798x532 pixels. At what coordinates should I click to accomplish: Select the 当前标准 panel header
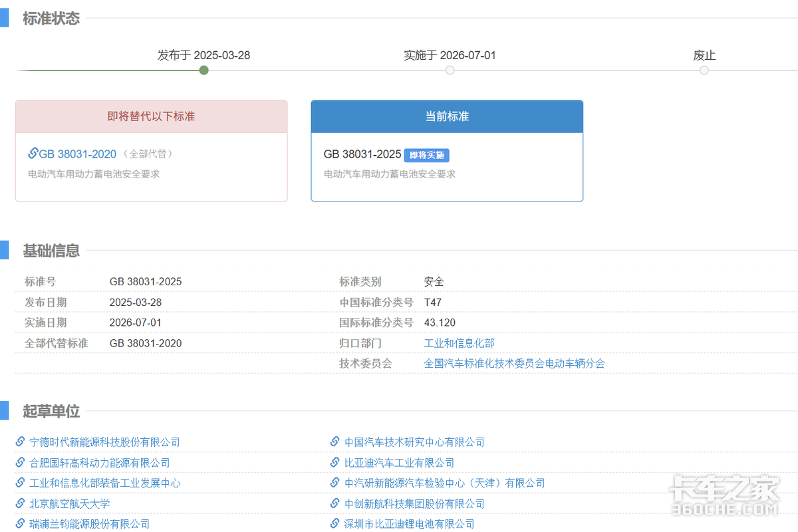tap(447, 116)
